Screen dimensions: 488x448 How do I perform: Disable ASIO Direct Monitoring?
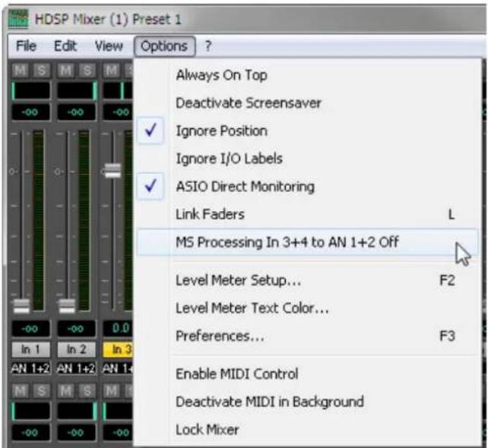pyautogui.click(x=306, y=187)
